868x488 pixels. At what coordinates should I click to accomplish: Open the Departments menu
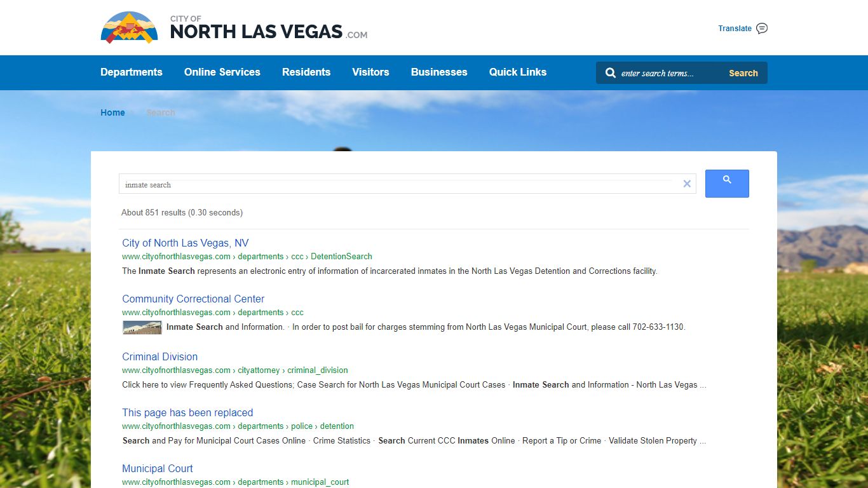[132, 72]
